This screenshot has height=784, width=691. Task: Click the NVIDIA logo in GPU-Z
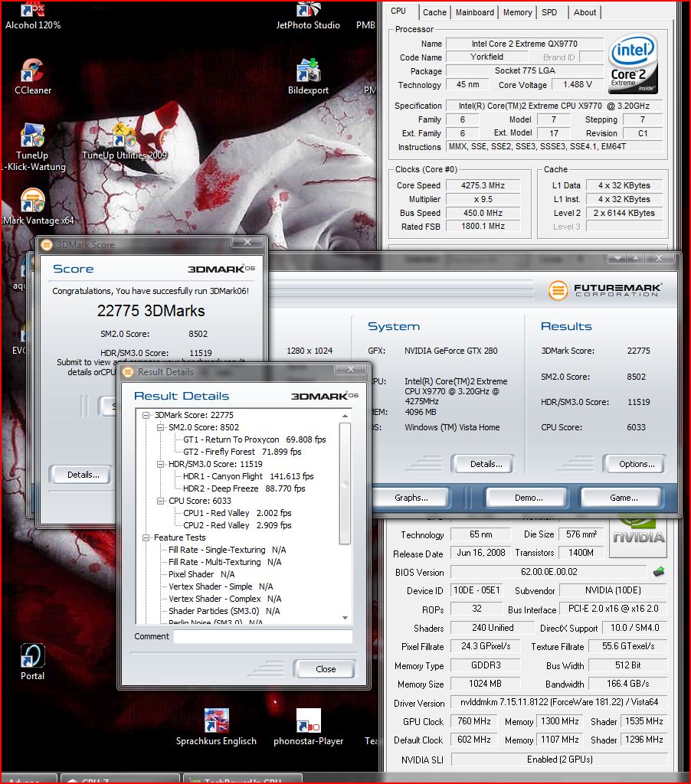click(x=639, y=537)
